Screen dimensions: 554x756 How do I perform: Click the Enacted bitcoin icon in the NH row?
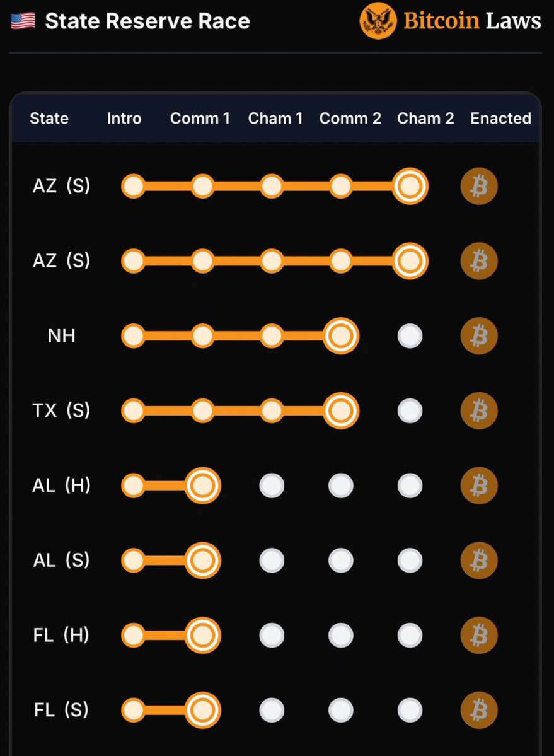(479, 335)
